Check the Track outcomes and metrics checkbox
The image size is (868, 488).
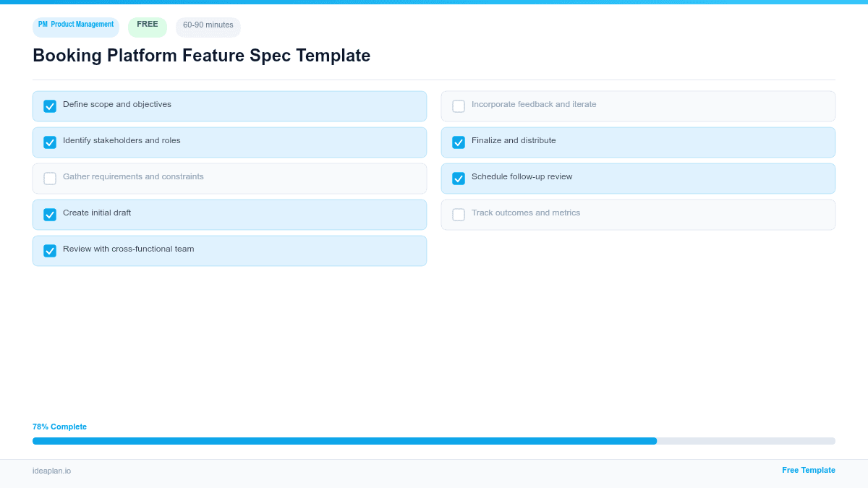(459, 214)
